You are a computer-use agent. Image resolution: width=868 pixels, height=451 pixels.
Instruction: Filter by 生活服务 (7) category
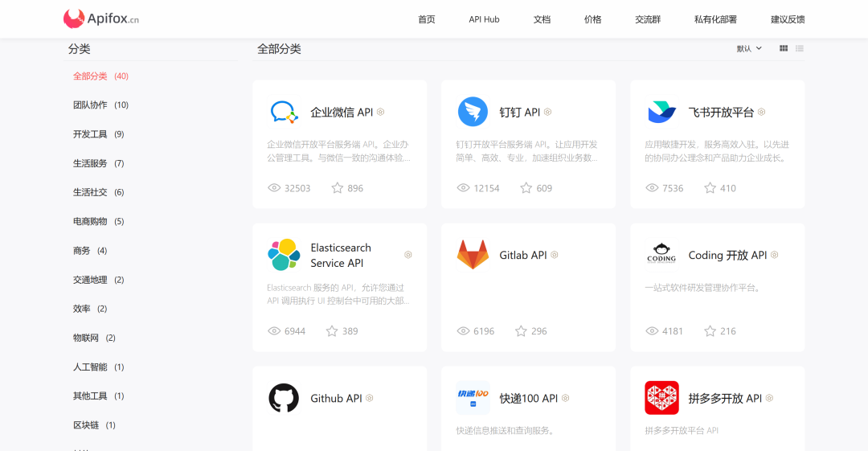point(99,163)
